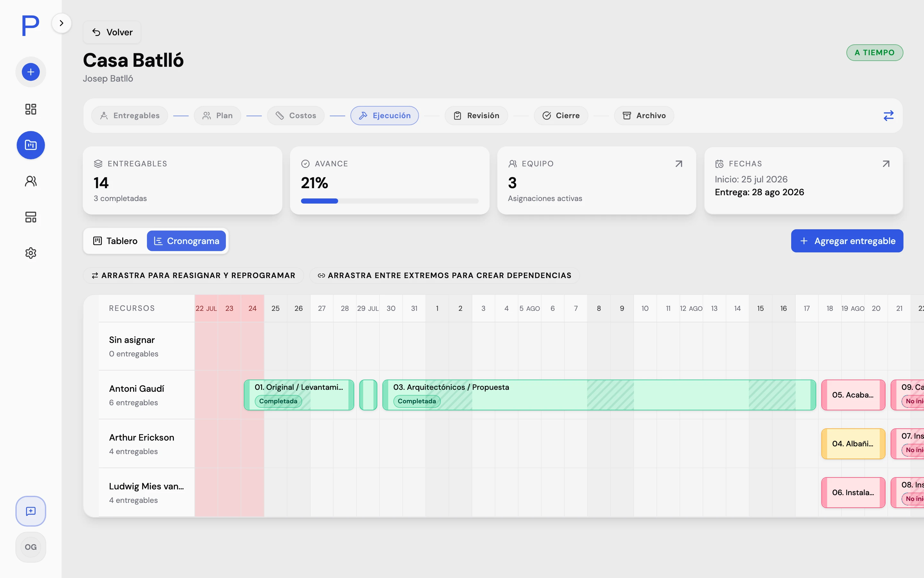
Task: Click the 19 AGO date header
Action: click(853, 308)
